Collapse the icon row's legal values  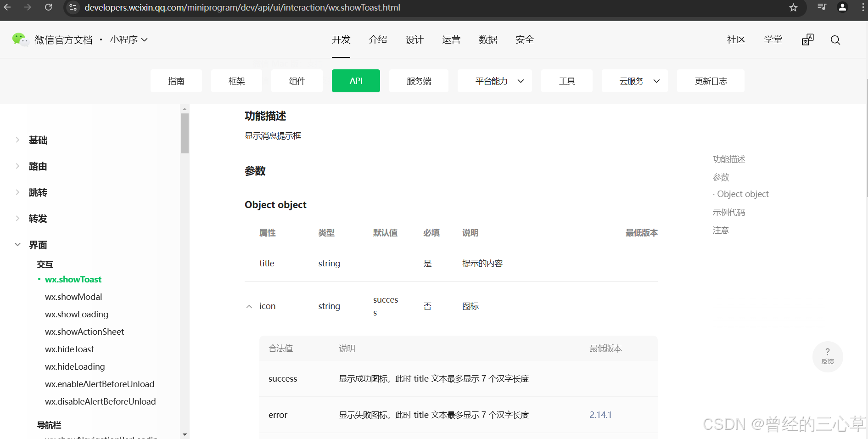pos(249,306)
